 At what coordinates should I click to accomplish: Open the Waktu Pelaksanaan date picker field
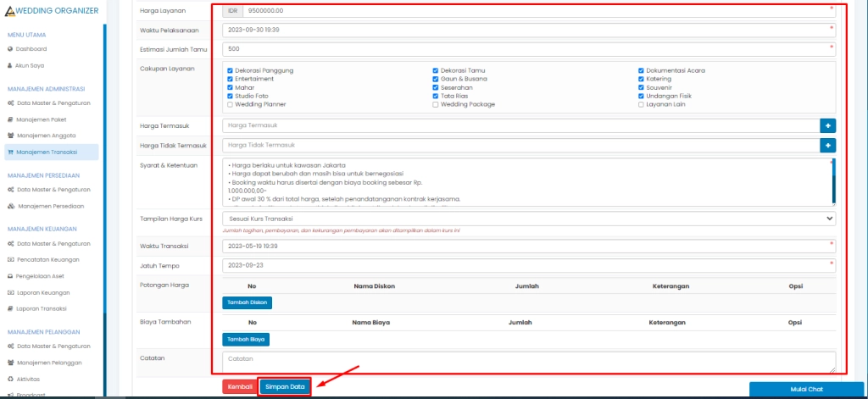click(526, 29)
